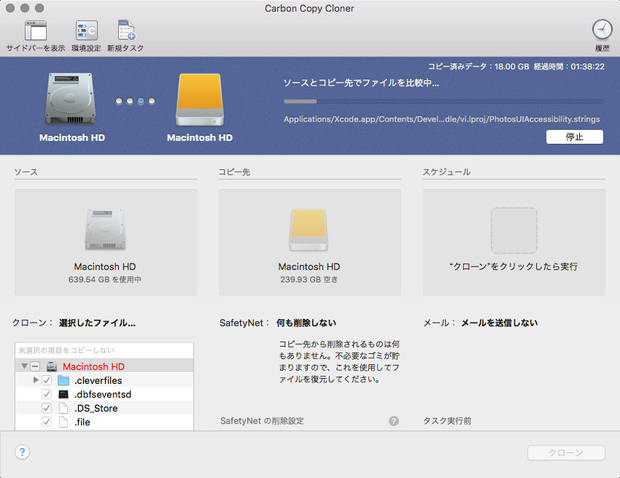Select the .DS_Store row name
Screen dimensions: 620x478
click(96, 408)
